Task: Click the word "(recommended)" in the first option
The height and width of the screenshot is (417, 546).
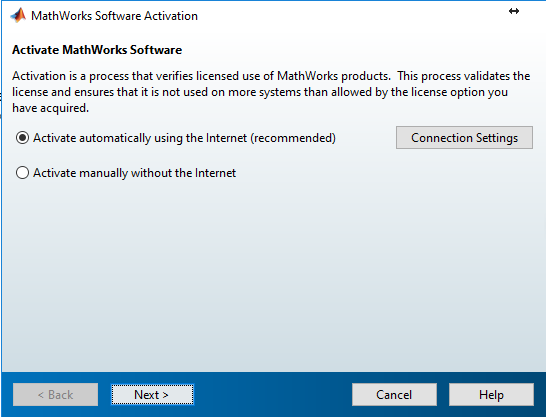Action: [293, 138]
